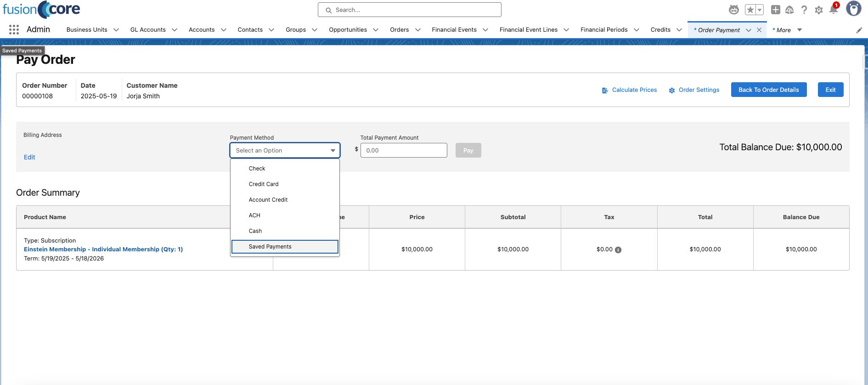Open the Financial Events tab
868x385 pixels.
[x=454, y=30]
